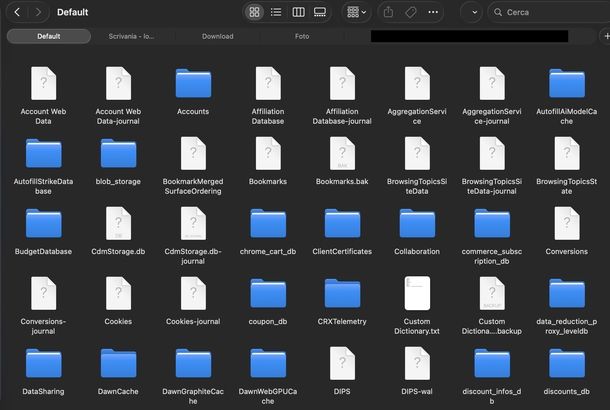This screenshot has width=610, height=410.
Task: Select the BrowsingTopicsState file
Action: pyautogui.click(x=567, y=166)
